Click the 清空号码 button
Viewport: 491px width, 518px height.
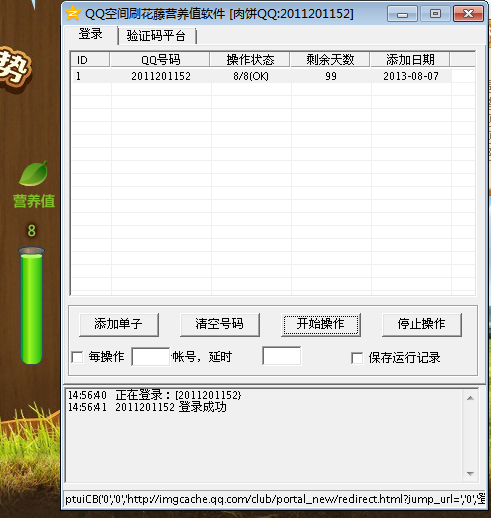[x=220, y=324]
